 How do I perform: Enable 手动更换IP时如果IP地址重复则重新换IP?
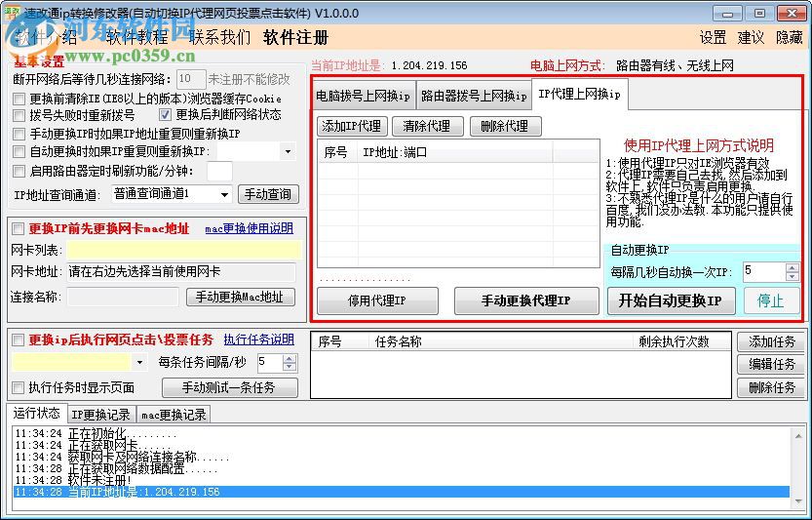pos(19,134)
